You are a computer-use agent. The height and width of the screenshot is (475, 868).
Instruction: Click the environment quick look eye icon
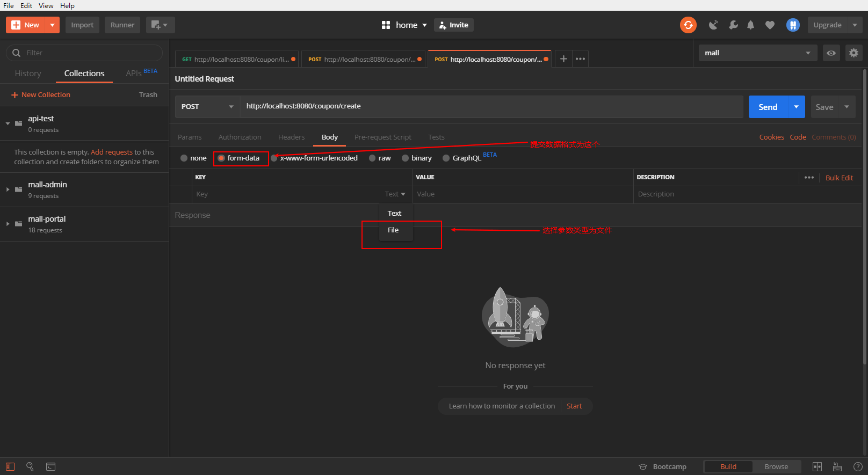[x=831, y=53]
